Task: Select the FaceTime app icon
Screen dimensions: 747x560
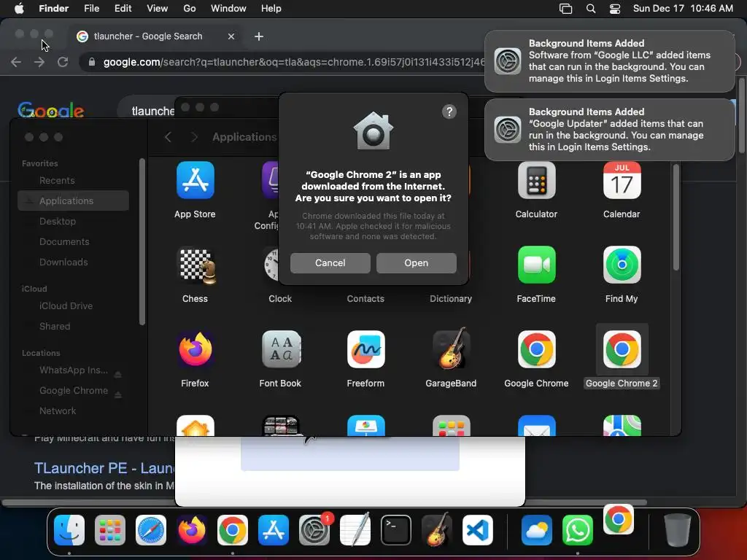Action: click(536, 265)
